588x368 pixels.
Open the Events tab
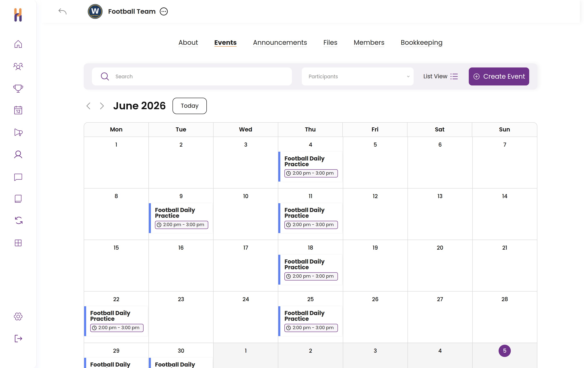point(225,43)
